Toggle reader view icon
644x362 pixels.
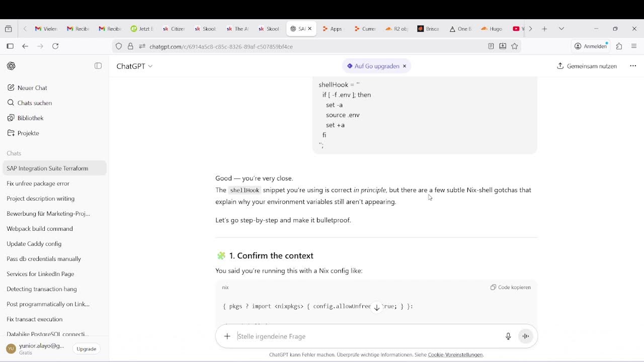tap(491, 46)
